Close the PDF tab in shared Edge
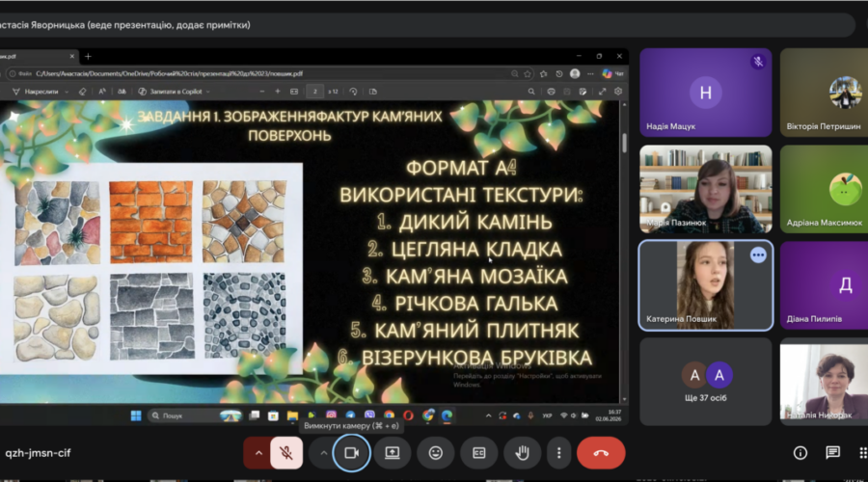Viewport: 868px width, 482px height. click(x=72, y=56)
